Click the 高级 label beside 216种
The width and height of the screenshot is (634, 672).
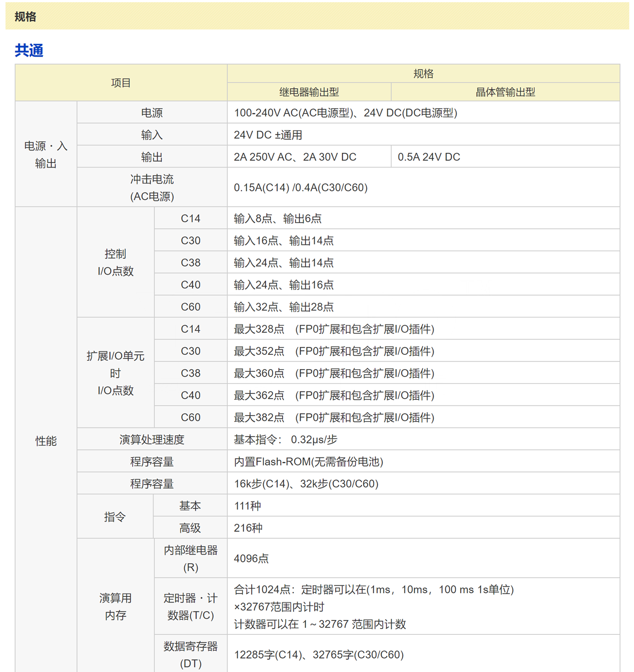[x=190, y=528]
